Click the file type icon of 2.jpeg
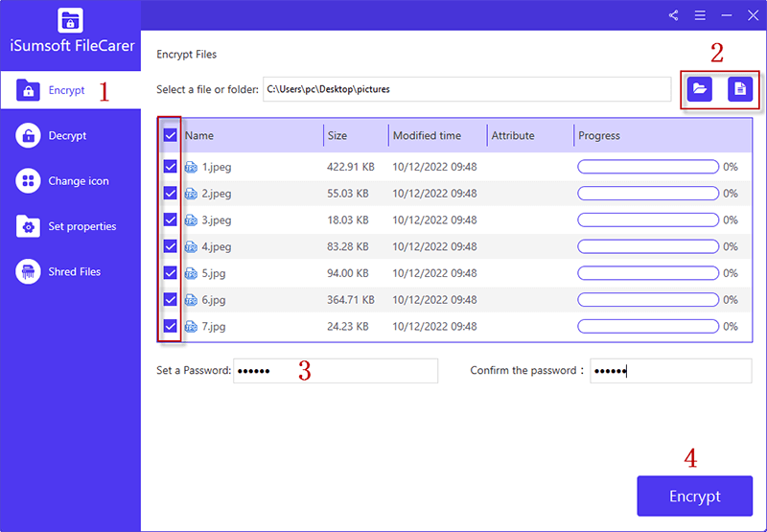This screenshot has width=767, height=532. (191, 194)
